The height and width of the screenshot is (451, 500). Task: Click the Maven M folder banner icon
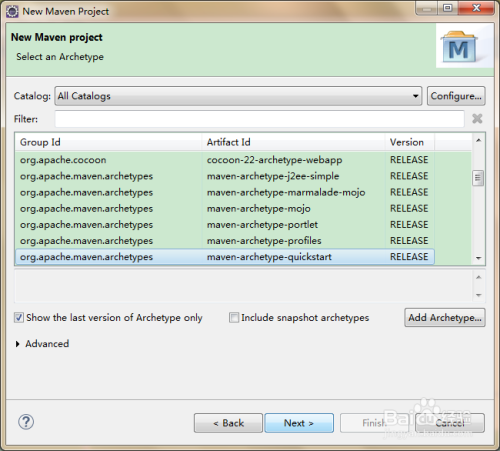point(459,47)
